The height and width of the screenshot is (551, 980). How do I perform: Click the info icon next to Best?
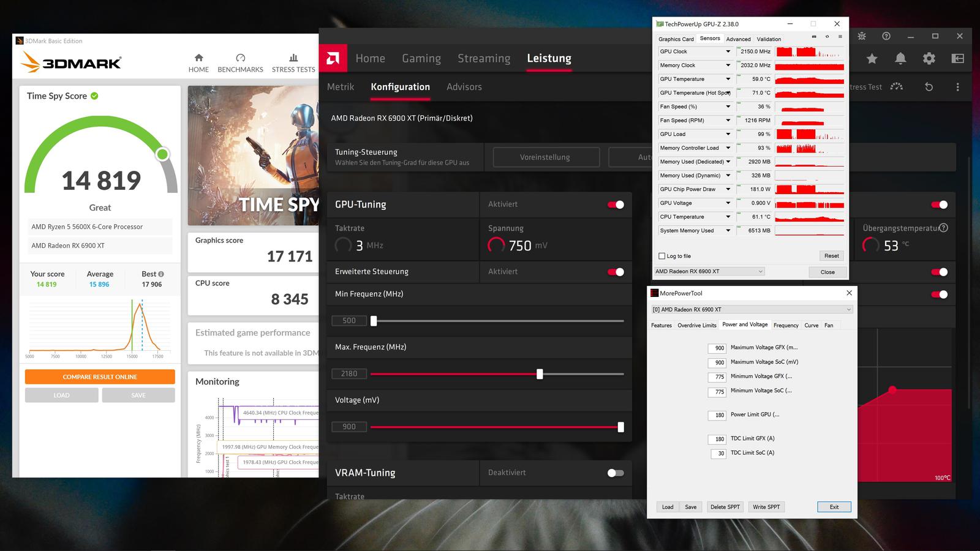click(161, 274)
